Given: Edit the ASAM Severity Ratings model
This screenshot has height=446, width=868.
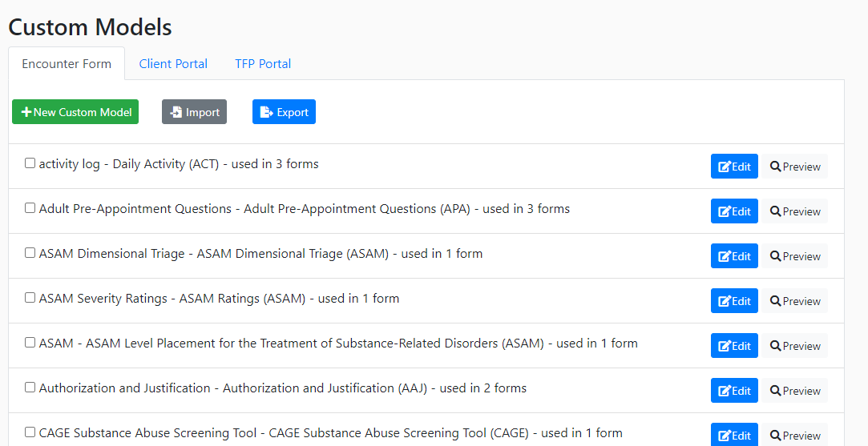Looking at the screenshot, I should coord(734,301).
